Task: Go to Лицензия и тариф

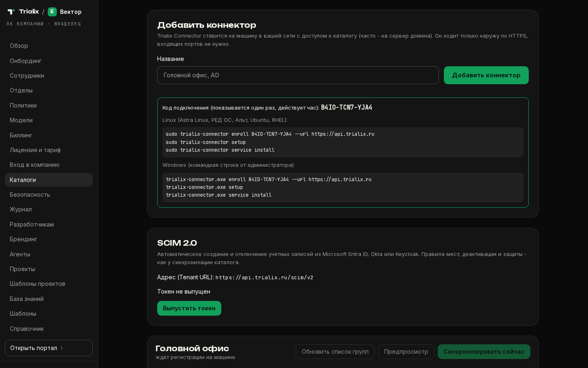Action: click(49, 150)
